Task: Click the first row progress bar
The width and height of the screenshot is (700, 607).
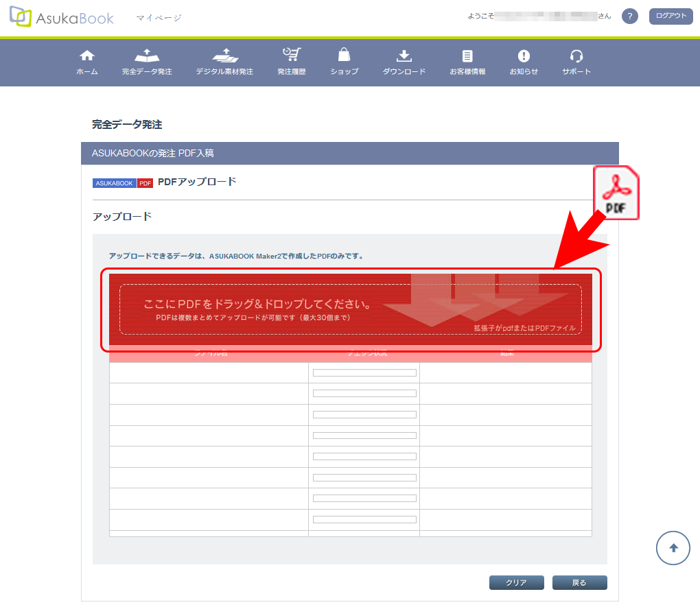Action: click(364, 373)
